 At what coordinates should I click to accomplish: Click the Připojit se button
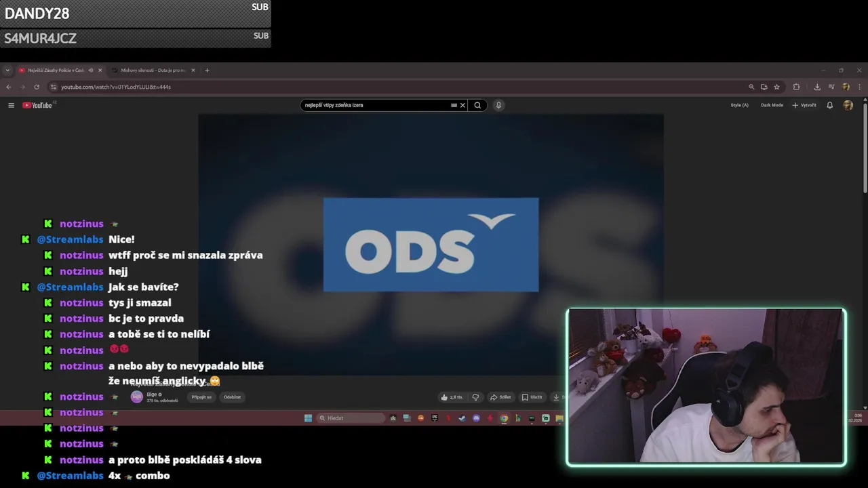(201, 397)
